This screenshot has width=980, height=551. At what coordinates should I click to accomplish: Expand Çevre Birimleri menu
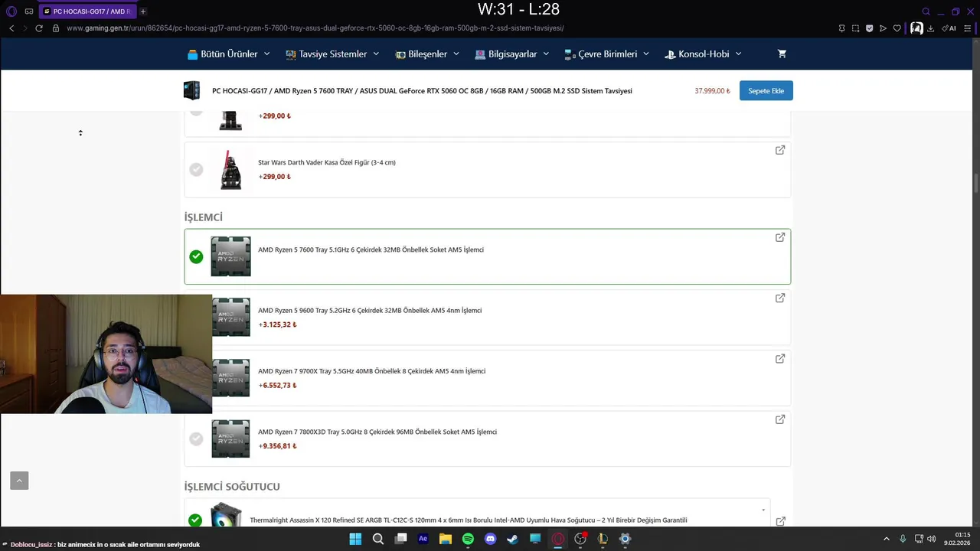606,54
